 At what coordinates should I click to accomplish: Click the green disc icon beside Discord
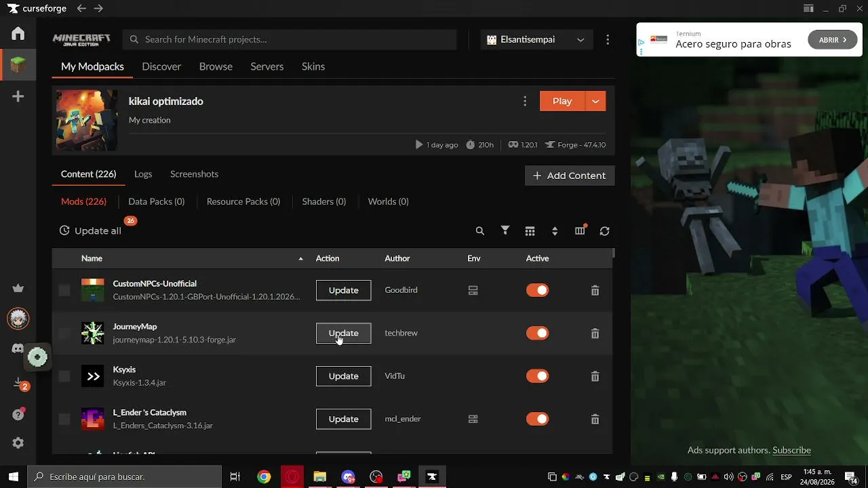[38, 357]
